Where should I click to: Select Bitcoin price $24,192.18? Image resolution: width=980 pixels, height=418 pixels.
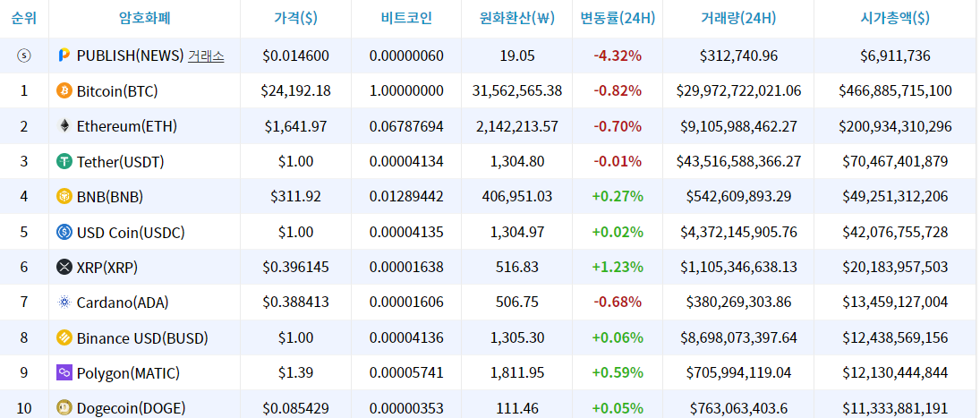(295, 91)
